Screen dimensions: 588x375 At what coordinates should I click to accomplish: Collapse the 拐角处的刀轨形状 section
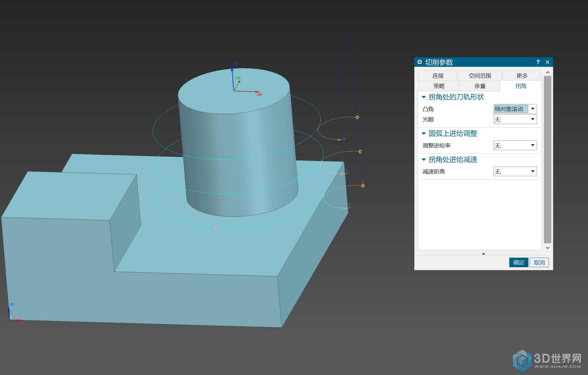point(424,97)
